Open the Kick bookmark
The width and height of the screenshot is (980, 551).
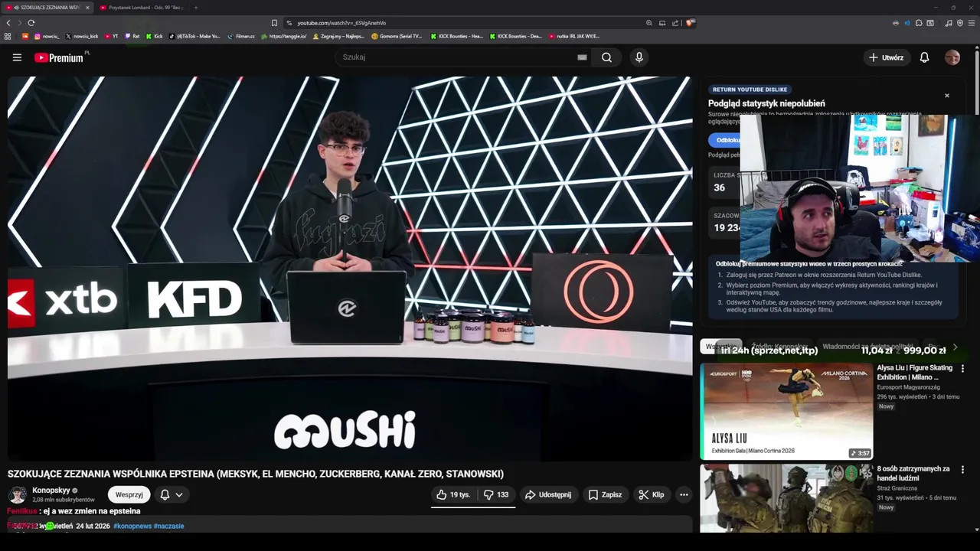click(155, 36)
